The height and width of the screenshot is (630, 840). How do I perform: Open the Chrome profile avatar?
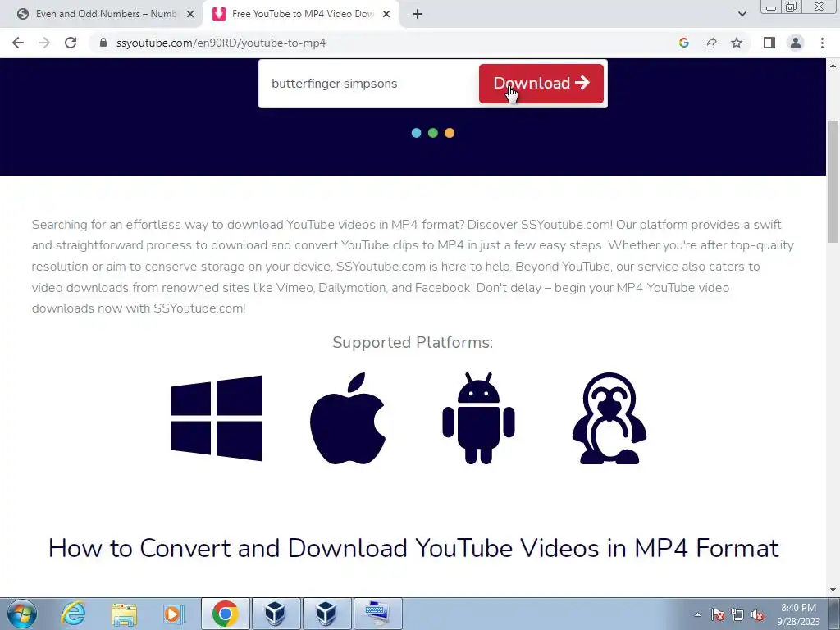[x=796, y=43]
